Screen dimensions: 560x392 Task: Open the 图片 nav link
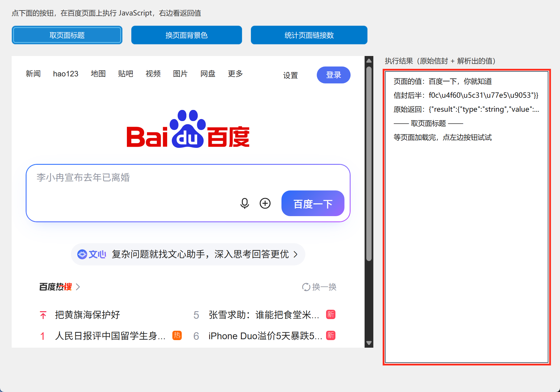[180, 74]
